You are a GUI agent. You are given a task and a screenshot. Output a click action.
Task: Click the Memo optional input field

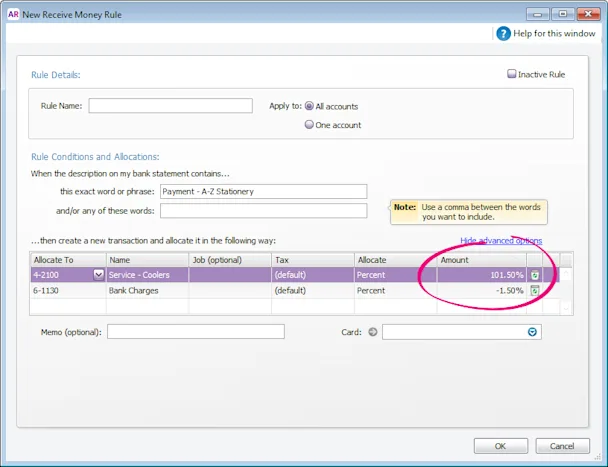click(x=196, y=332)
